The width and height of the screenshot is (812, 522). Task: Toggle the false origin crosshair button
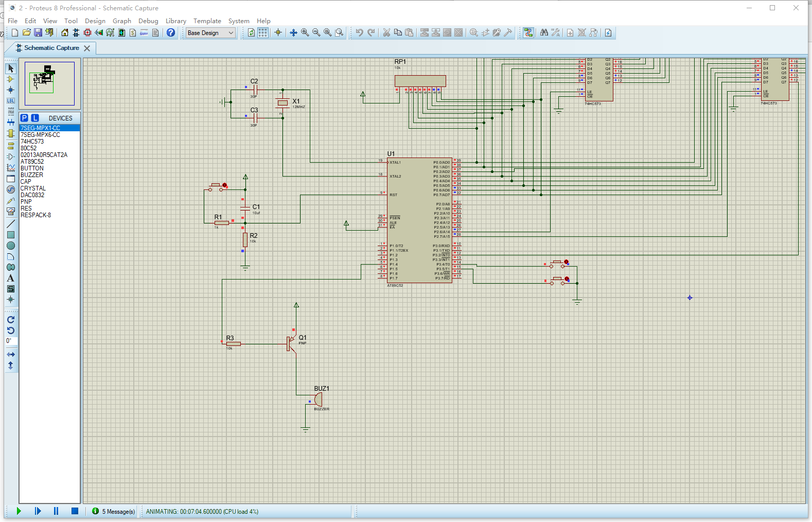click(278, 32)
